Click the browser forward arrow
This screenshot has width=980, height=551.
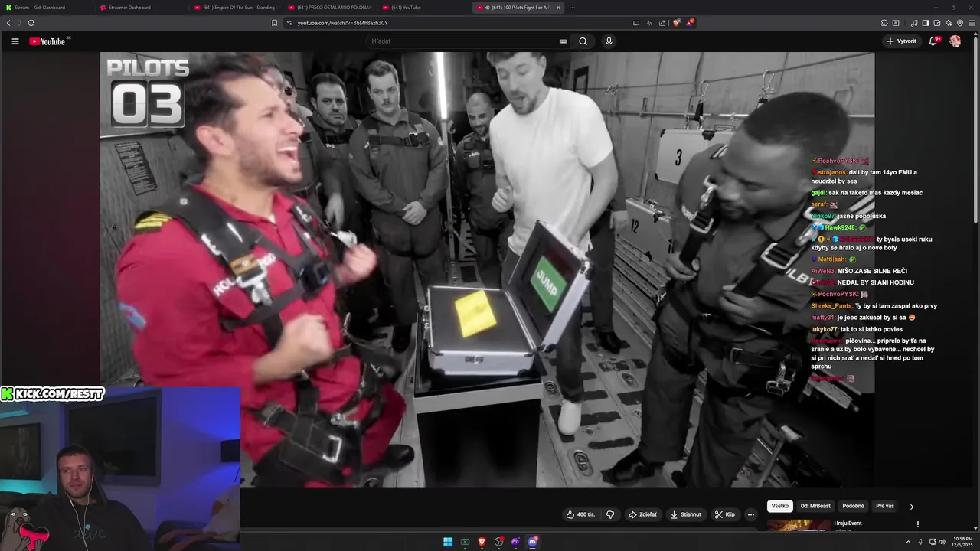point(20,23)
